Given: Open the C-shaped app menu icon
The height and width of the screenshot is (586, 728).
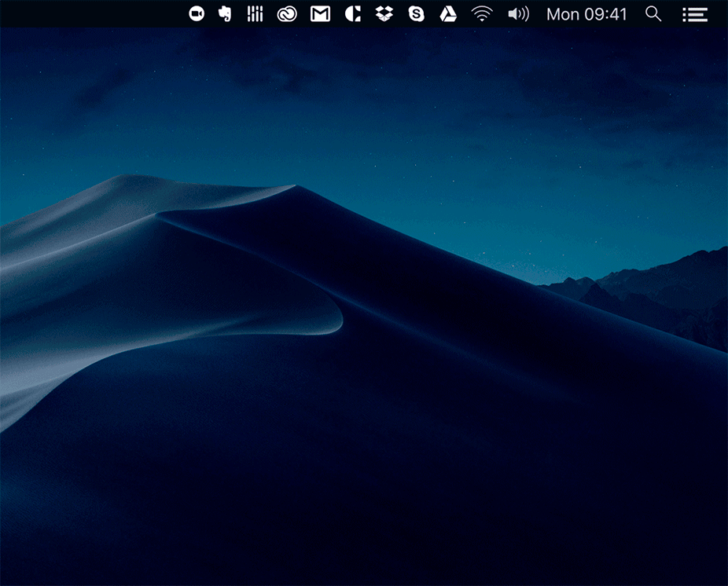Looking at the screenshot, I should coord(353,14).
